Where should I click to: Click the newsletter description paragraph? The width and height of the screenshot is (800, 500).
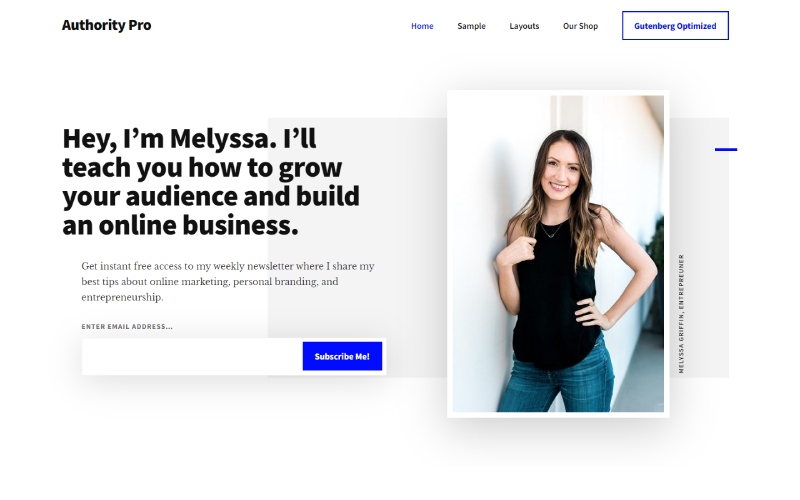(228, 282)
